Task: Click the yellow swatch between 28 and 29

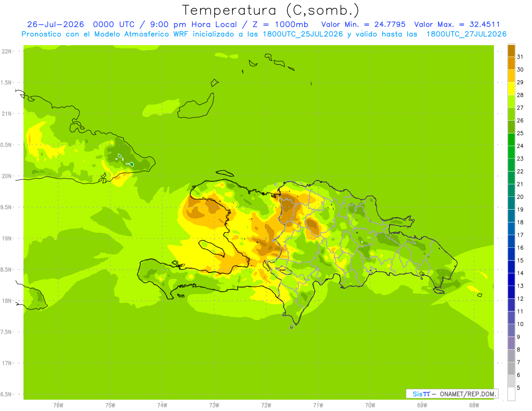Action: coord(511,89)
